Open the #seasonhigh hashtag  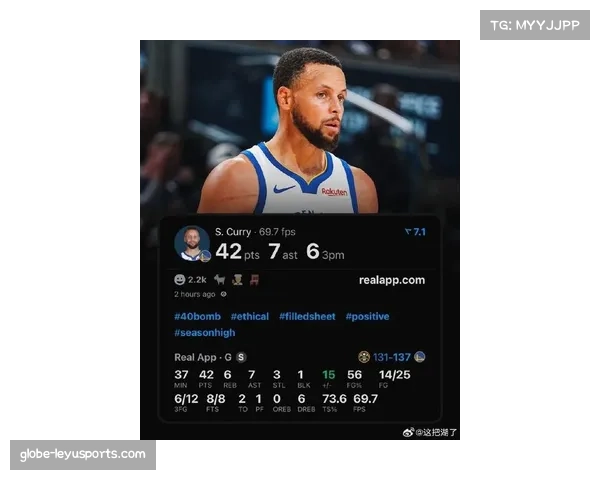click(205, 332)
